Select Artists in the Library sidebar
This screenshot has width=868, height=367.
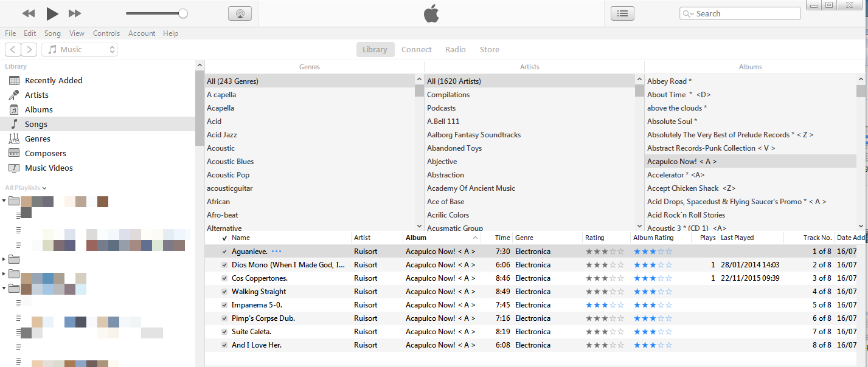[36, 95]
